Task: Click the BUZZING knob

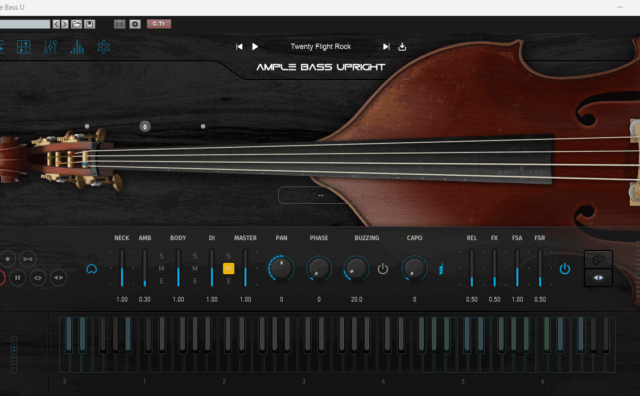Action: tap(356, 268)
